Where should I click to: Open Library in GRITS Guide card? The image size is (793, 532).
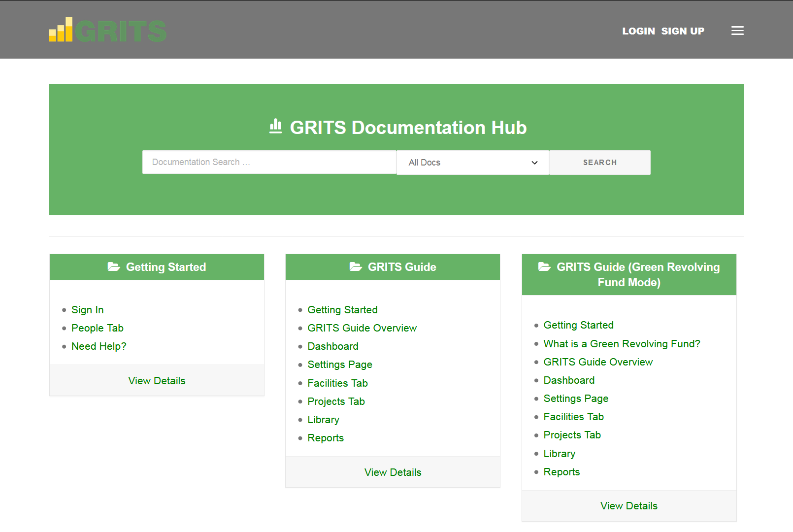tap(324, 420)
